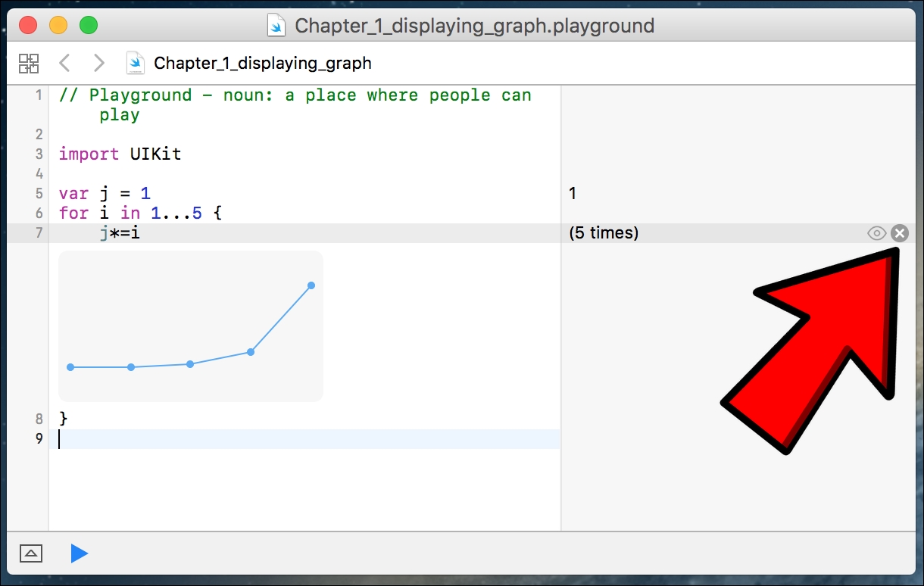The height and width of the screenshot is (586, 924).
Task: Toggle the debug area at bottom left
Action: click(x=31, y=553)
